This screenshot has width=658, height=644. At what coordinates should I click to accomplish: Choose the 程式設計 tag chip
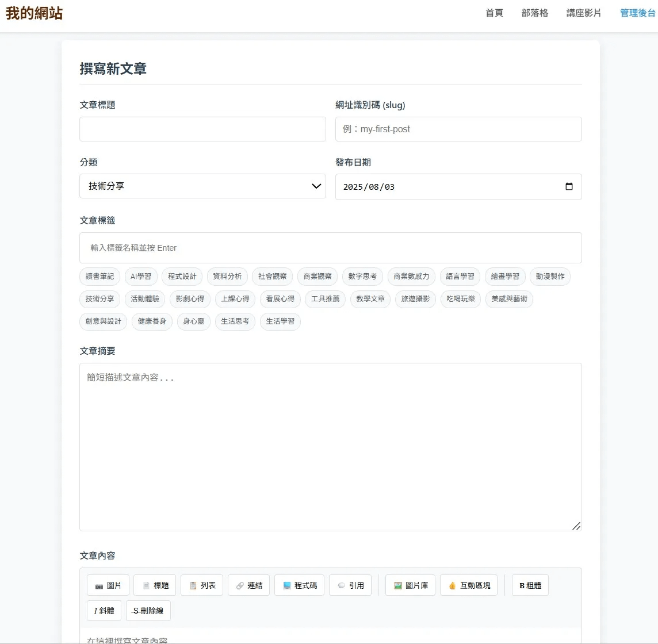tap(182, 277)
